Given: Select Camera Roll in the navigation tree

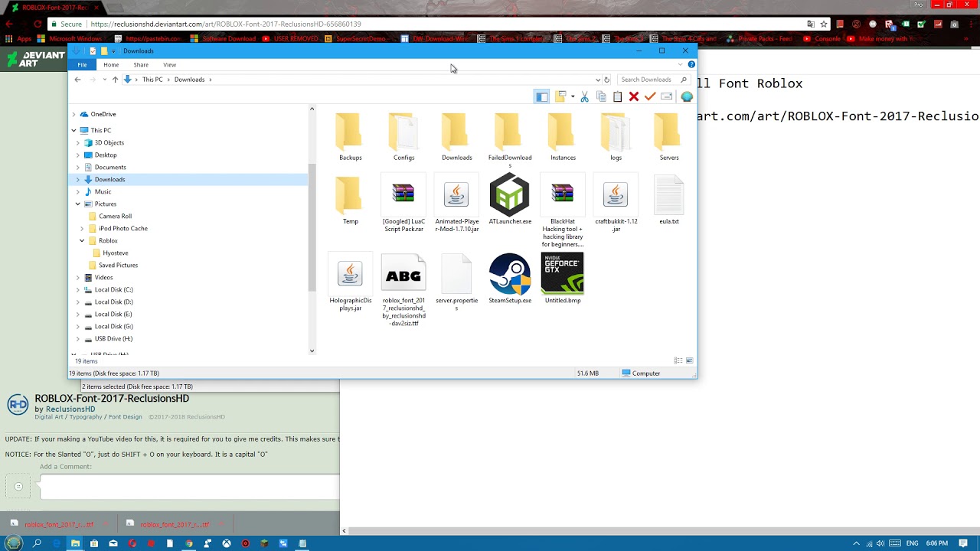Looking at the screenshot, I should click(115, 216).
